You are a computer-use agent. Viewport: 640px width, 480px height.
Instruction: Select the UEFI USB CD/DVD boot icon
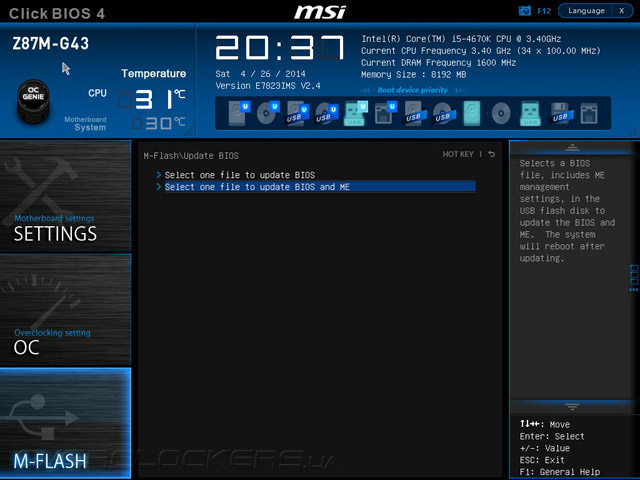pyautogui.click(x=327, y=114)
